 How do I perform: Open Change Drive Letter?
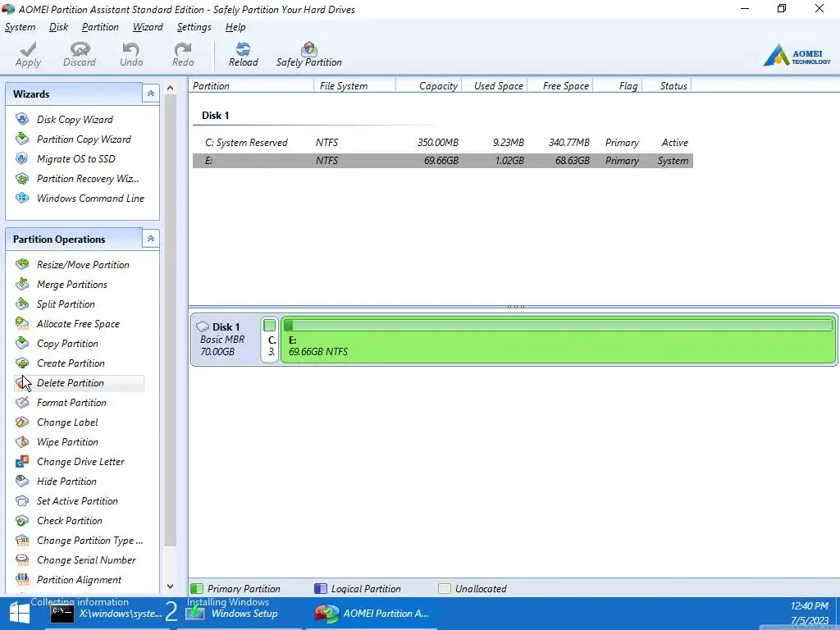(x=80, y=462)
